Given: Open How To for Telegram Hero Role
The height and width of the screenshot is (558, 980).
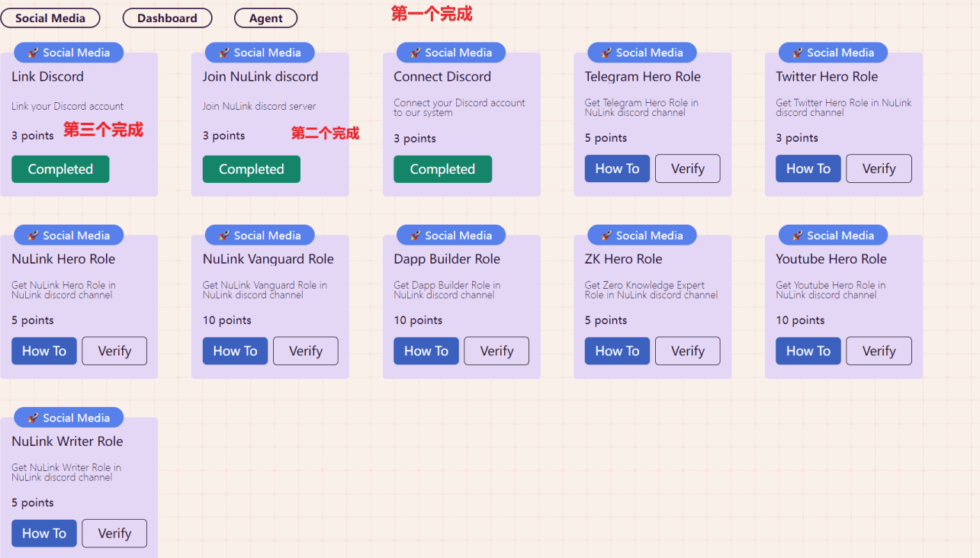Looking at the screenshot, I should click(617, 168).
